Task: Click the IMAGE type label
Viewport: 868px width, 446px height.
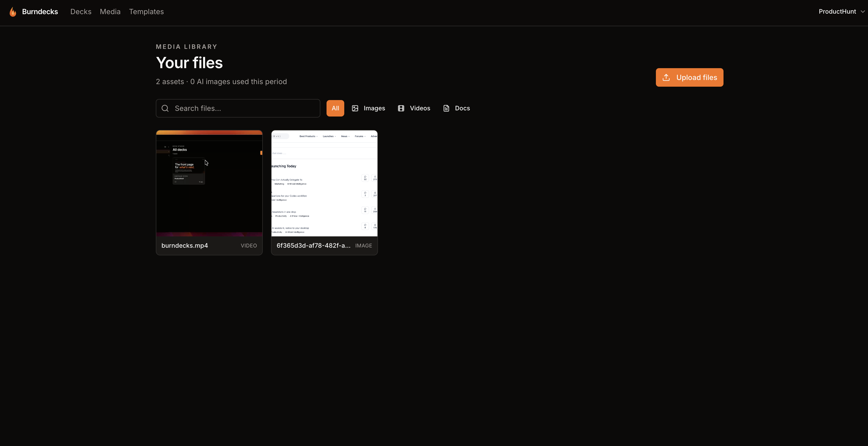Action: 364,246
